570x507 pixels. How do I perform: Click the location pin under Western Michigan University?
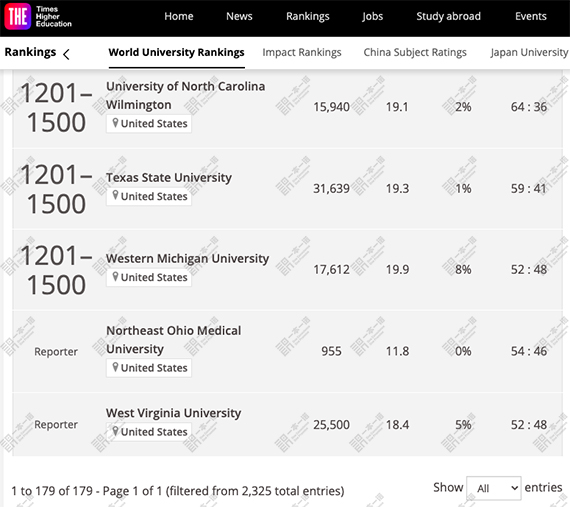coord(115,277)
